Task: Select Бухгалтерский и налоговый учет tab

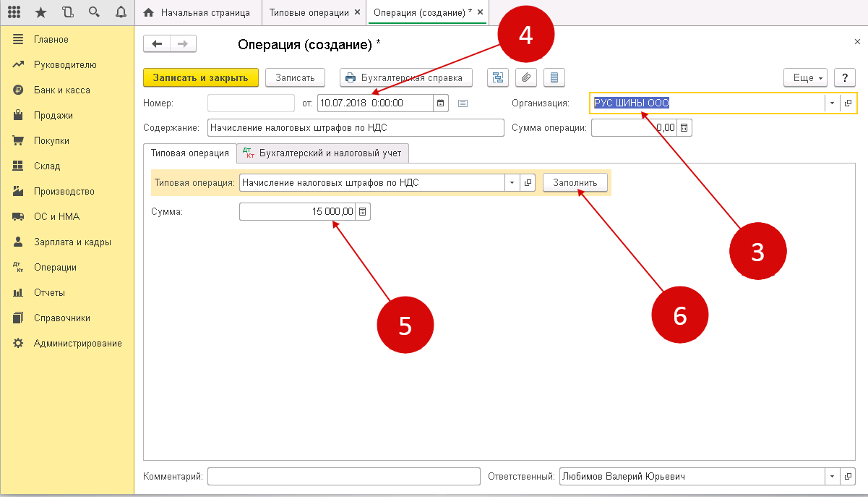Action: coord(324,153)
